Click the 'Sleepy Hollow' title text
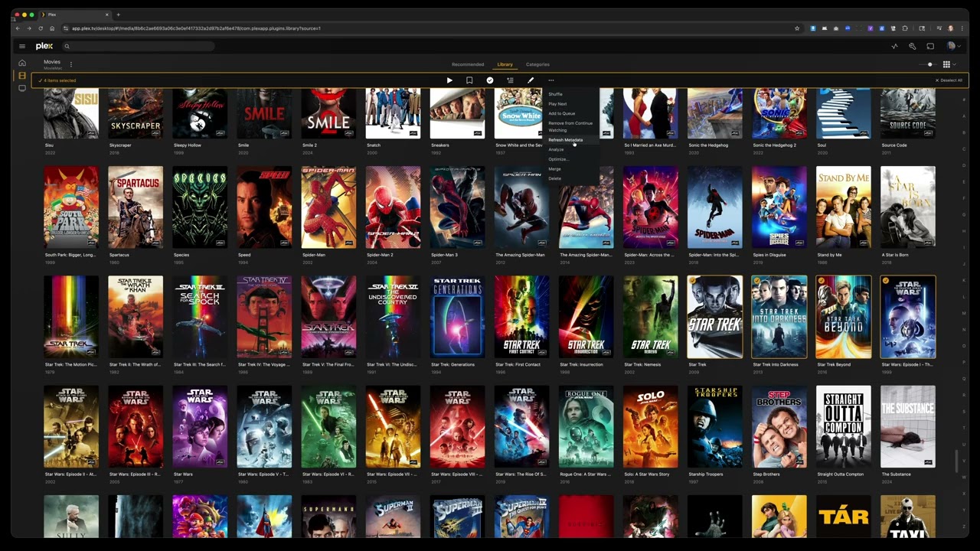This screenshot has width=980, height=551. point(188,145)
